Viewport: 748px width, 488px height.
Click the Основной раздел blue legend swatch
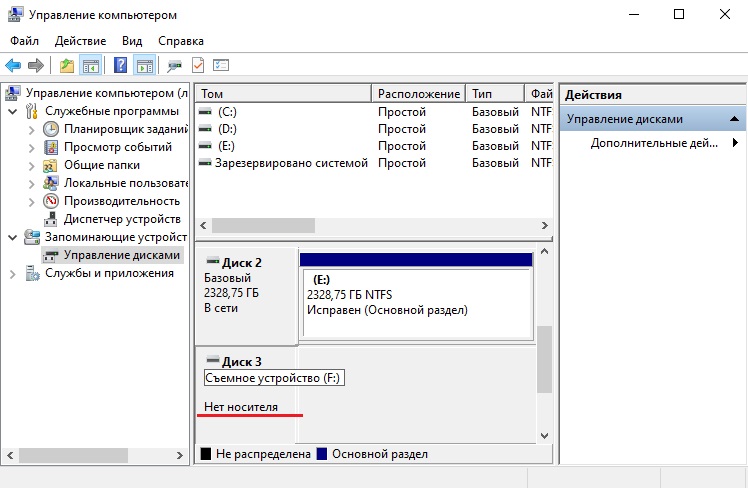(x=322, y=454)
